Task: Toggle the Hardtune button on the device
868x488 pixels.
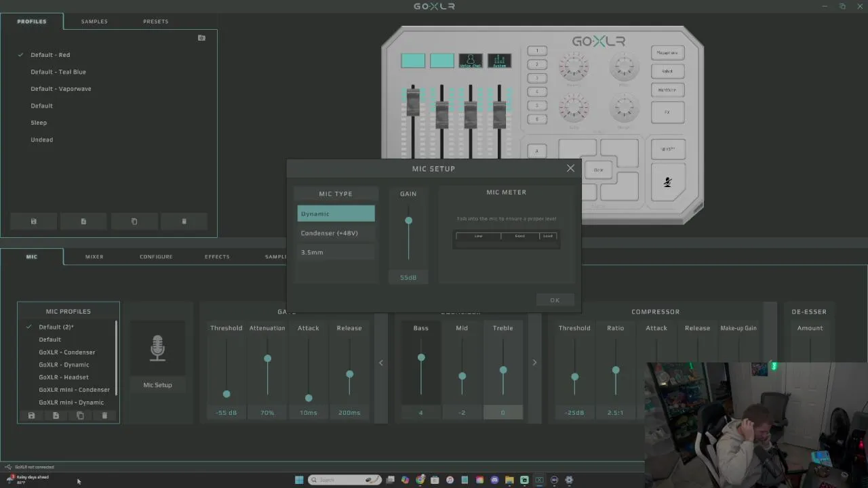Action: [667, 89]
